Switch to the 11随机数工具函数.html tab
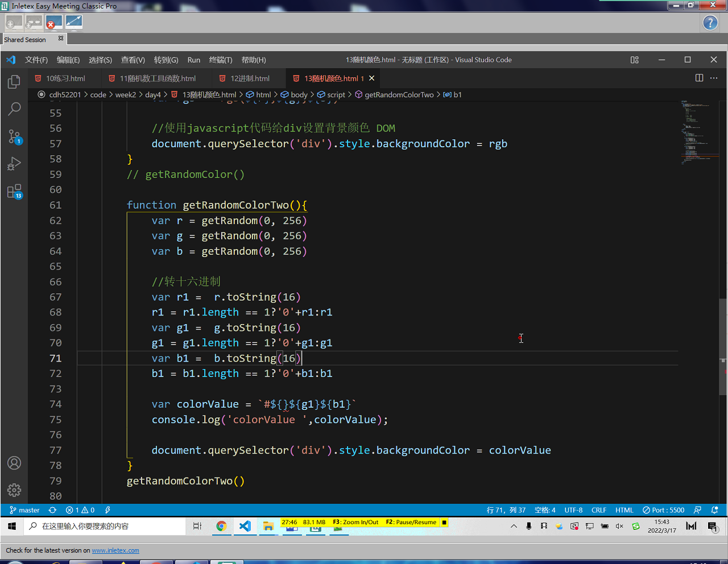 tap(158, 78)
